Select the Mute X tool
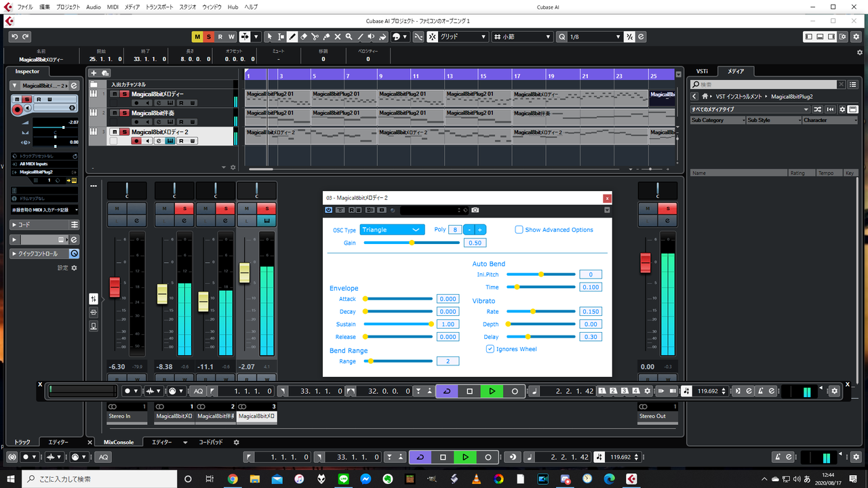868x488 pixels. (338, 37)
